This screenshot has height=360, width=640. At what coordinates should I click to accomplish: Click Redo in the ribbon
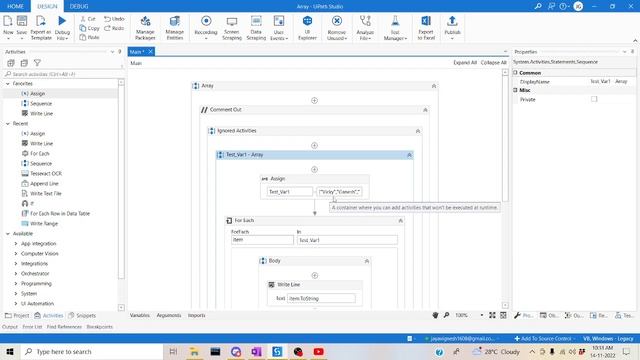point(114,28)
